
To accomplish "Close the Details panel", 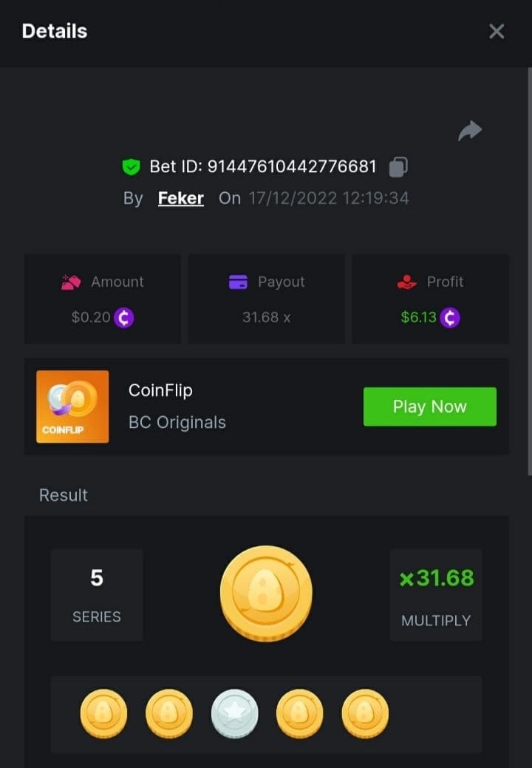I will point(497,31).
